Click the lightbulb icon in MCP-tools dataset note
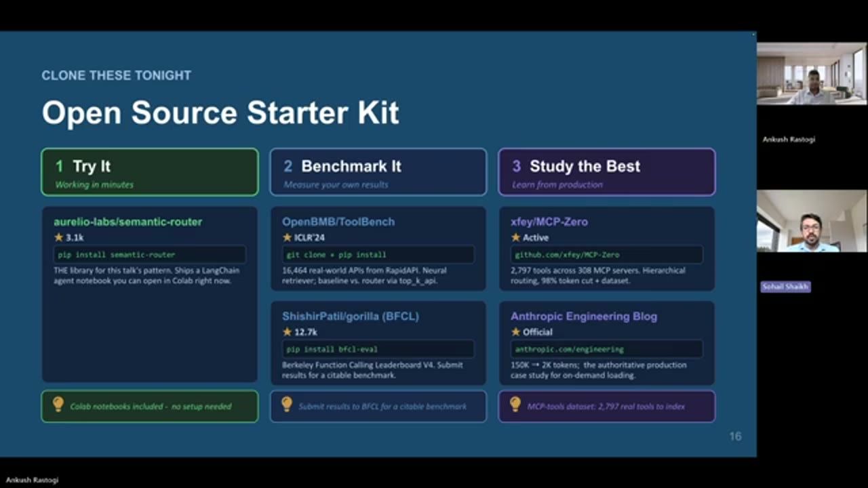 click(515, 405)
